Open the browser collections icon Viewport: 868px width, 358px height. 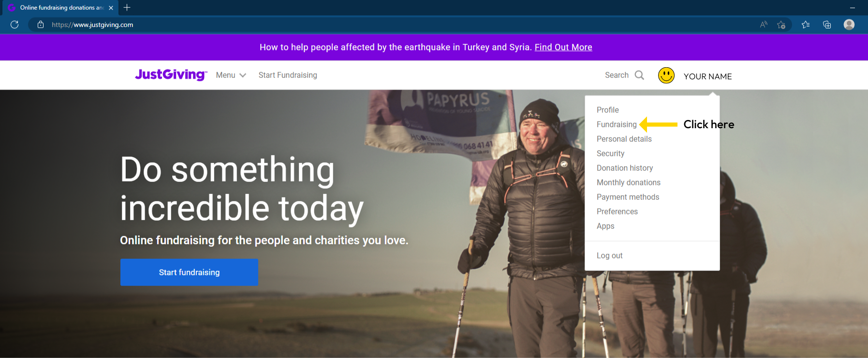(827, 25)
